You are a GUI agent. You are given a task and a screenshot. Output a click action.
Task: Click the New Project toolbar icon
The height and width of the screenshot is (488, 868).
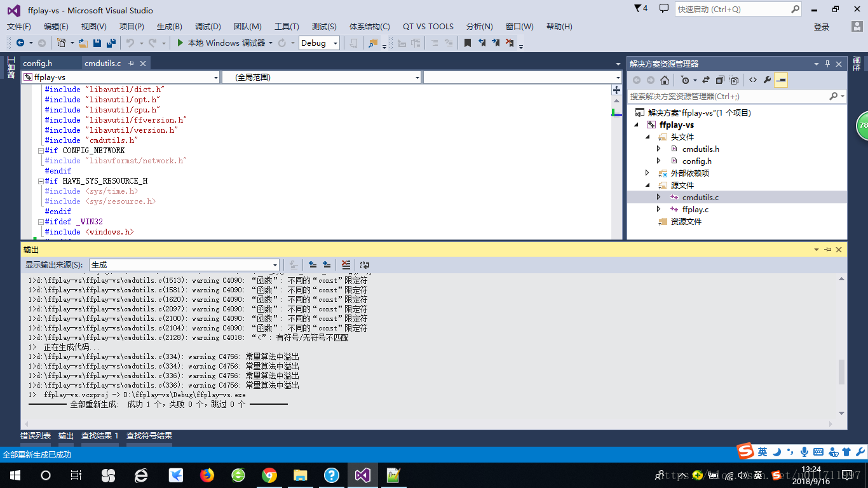point(61,43)
